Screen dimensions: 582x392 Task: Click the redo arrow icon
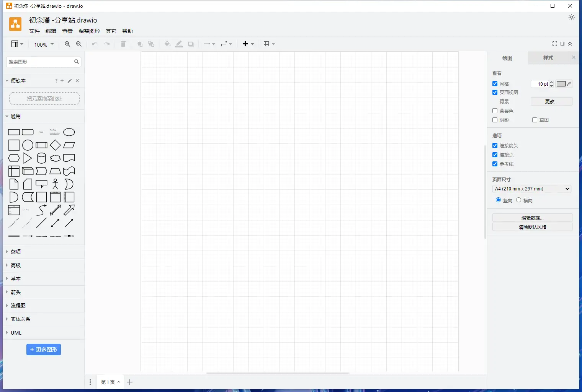pyautogui.click(x=107, y=44)
